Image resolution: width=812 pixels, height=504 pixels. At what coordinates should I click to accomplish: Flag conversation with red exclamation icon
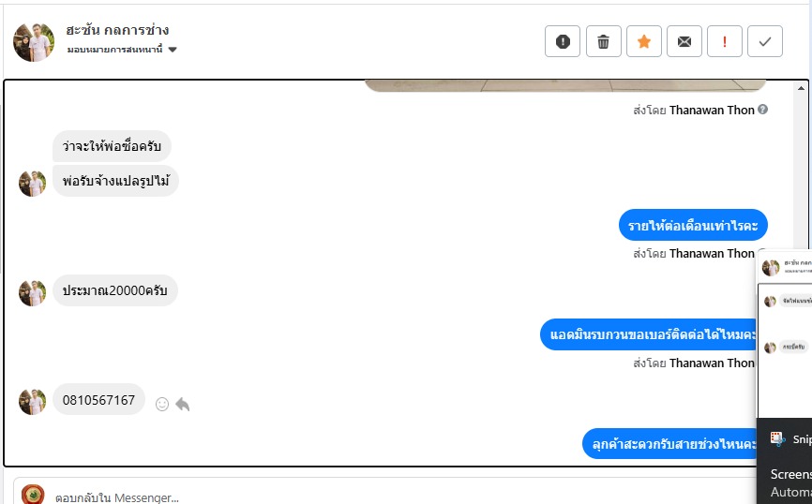coord(725,41)
